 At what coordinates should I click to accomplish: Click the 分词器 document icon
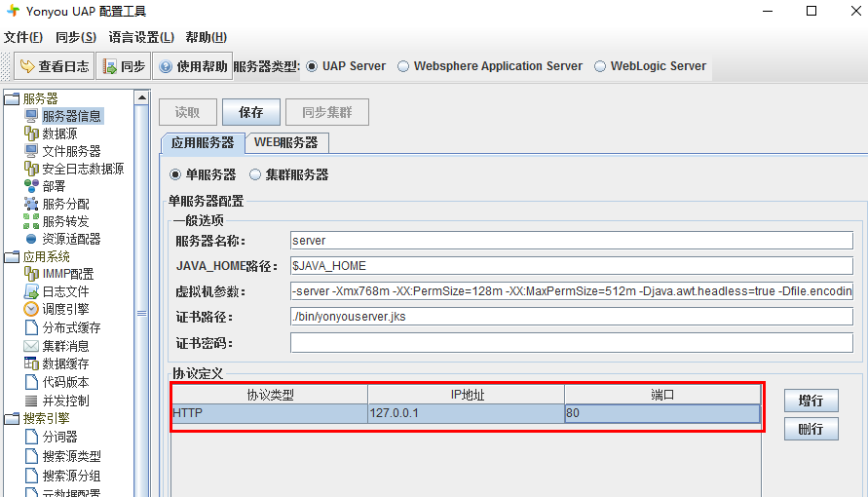coord(31,437)
